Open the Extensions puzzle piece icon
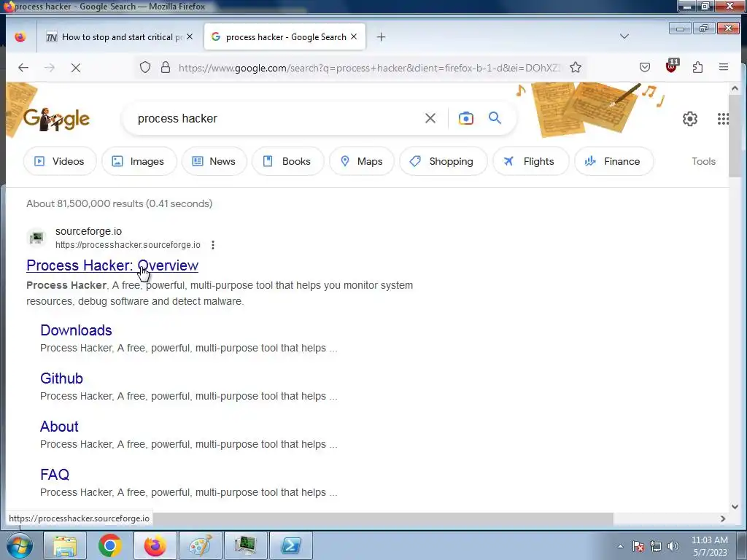 [x=697, y=68]
